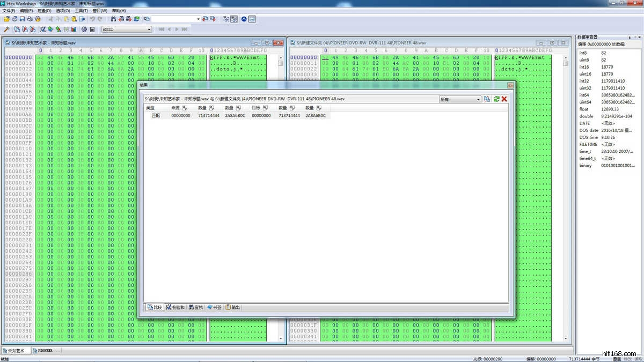Screen dimensions: 644x362
Task: Click the calculator icon in second toolbar
Action: [x=92, y=29]
